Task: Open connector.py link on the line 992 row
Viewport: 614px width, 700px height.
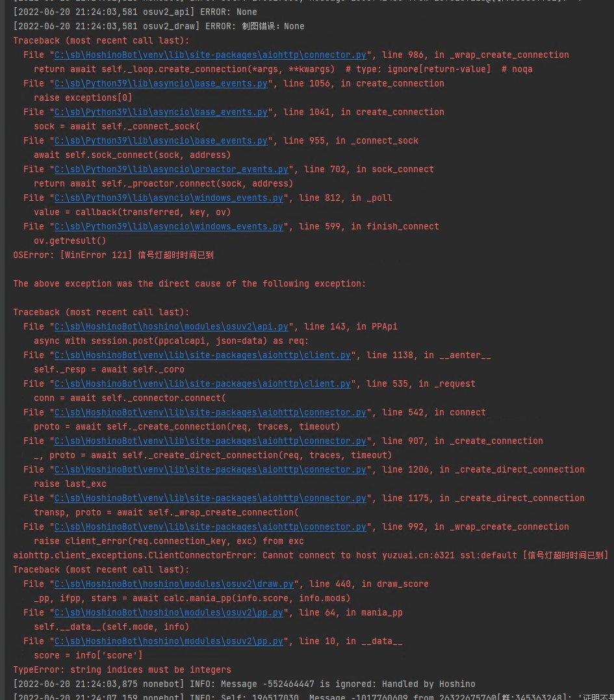Action: click(210, 526)
